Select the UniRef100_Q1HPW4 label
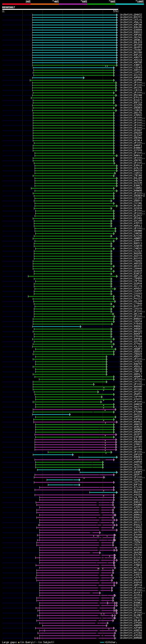The width and height of the screenshot is (146, 644). (131, 80)
